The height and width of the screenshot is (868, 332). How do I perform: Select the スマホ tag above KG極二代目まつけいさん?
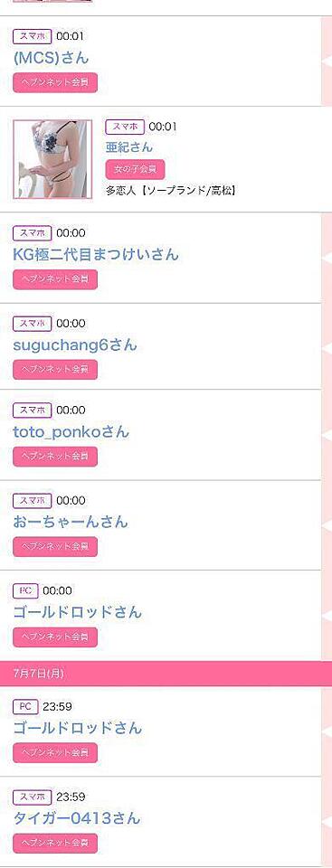click(x=33, y=233)
